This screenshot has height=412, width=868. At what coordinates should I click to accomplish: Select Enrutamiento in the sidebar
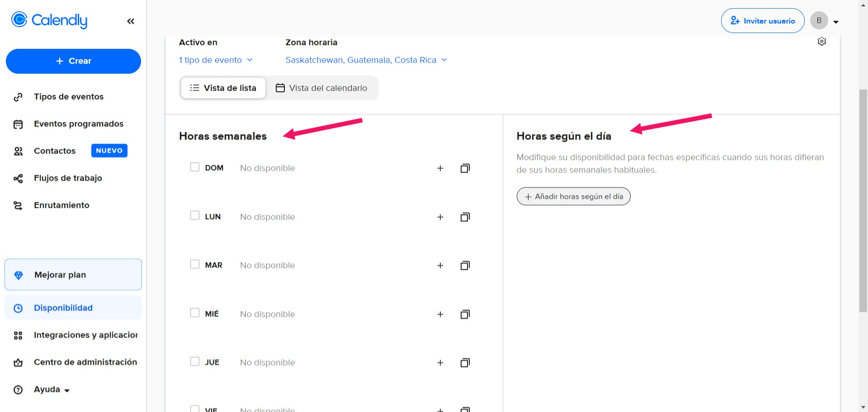(61, 205)
